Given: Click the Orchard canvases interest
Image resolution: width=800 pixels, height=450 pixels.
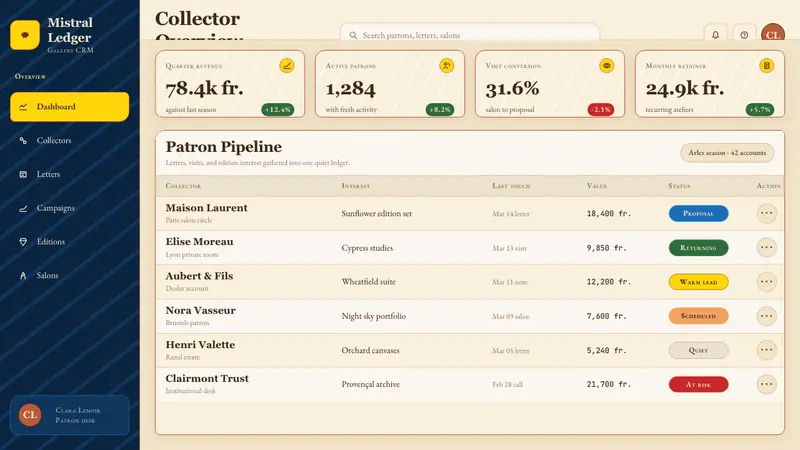Looking at the screenshot, I should pos(370,351).
